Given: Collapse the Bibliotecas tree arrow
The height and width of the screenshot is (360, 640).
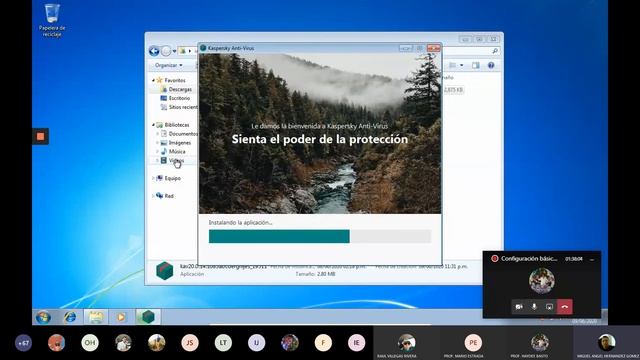Looking at the screenshot, I should click(153, 125).
